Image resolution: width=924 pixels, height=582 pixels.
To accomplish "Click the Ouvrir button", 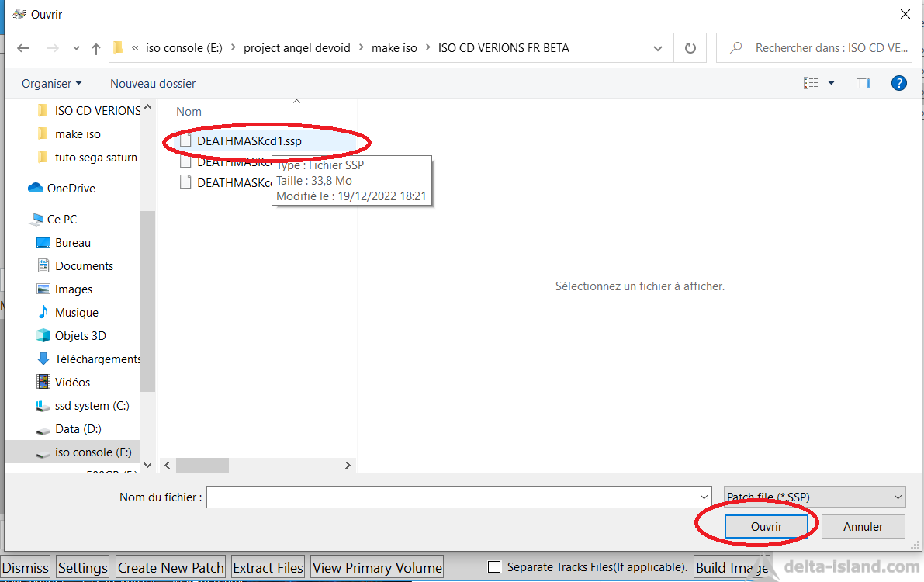I will 766,526.
